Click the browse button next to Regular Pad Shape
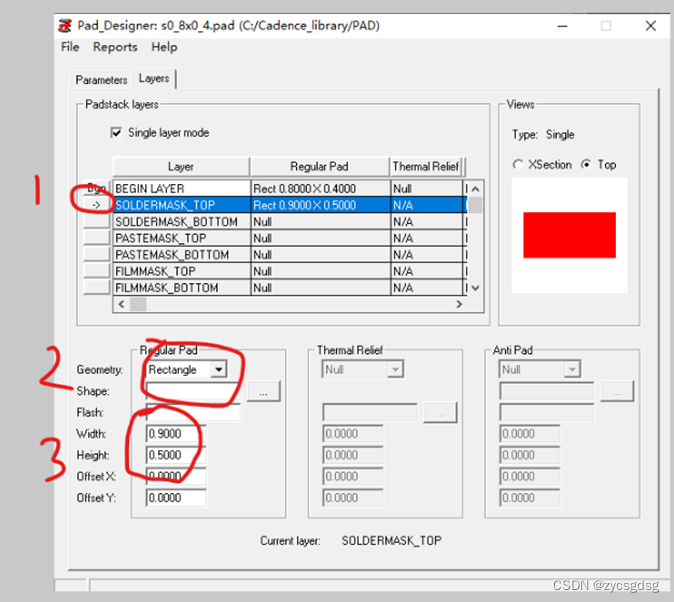Viewport: 674px width, 602px height. 263,392
